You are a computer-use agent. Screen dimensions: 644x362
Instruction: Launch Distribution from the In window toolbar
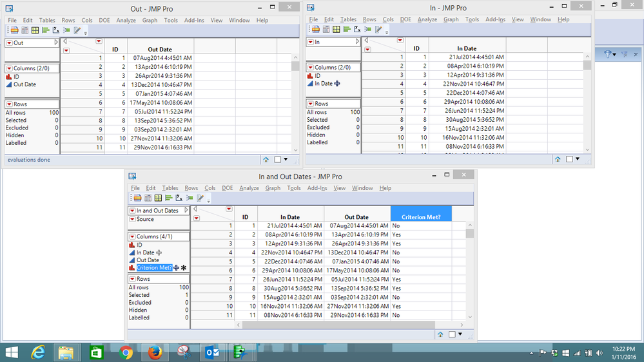coord(347,29)
